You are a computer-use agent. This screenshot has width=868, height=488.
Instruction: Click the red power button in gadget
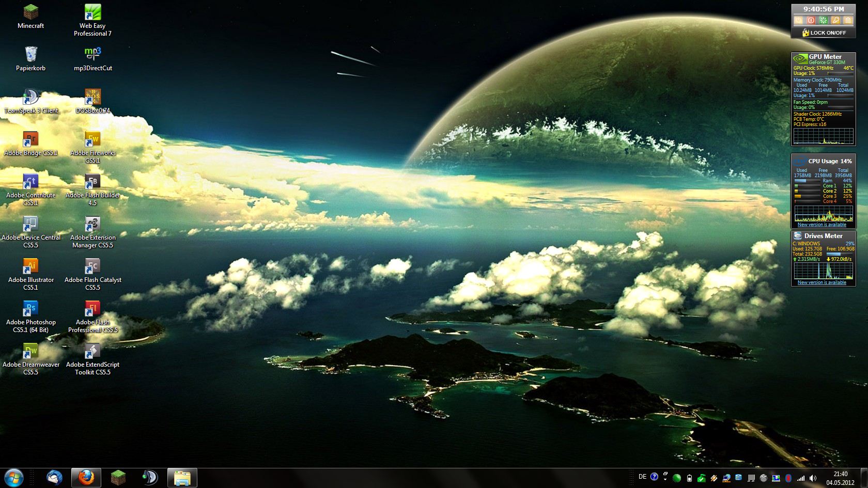(x=811, y=20)
